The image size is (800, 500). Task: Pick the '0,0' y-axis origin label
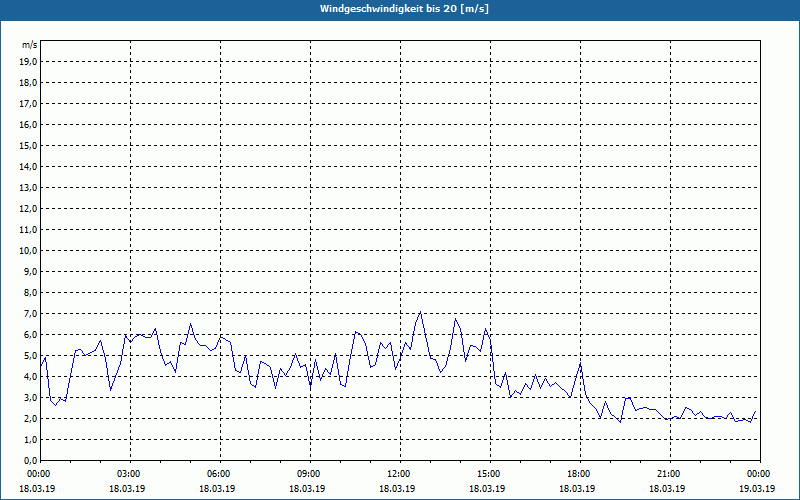click(30, 461)
